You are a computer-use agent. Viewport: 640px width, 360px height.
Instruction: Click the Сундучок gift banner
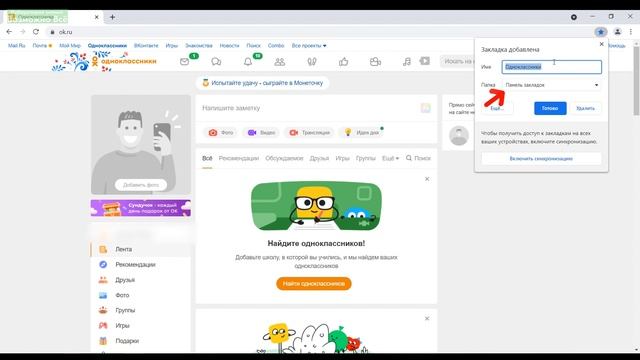(141, 208)
